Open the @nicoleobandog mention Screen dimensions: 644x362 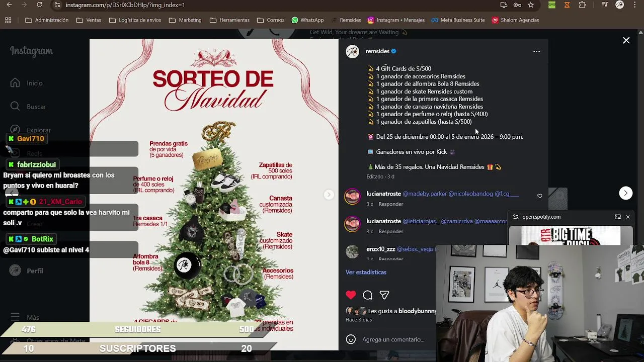[470, 194]
